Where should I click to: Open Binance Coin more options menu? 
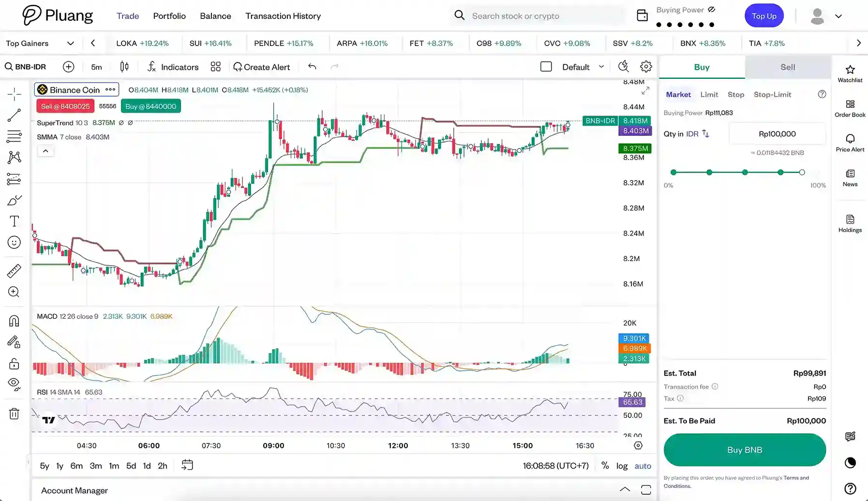[x=110, y=89]
